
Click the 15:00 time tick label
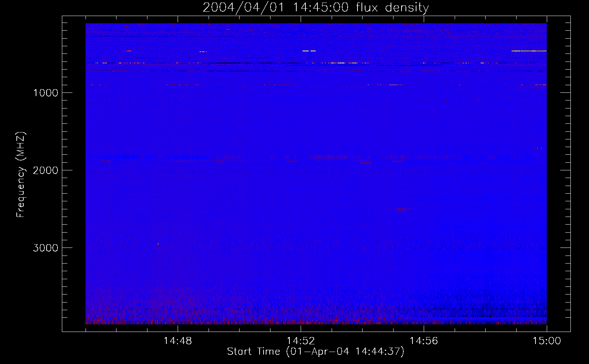pos(547,341)
